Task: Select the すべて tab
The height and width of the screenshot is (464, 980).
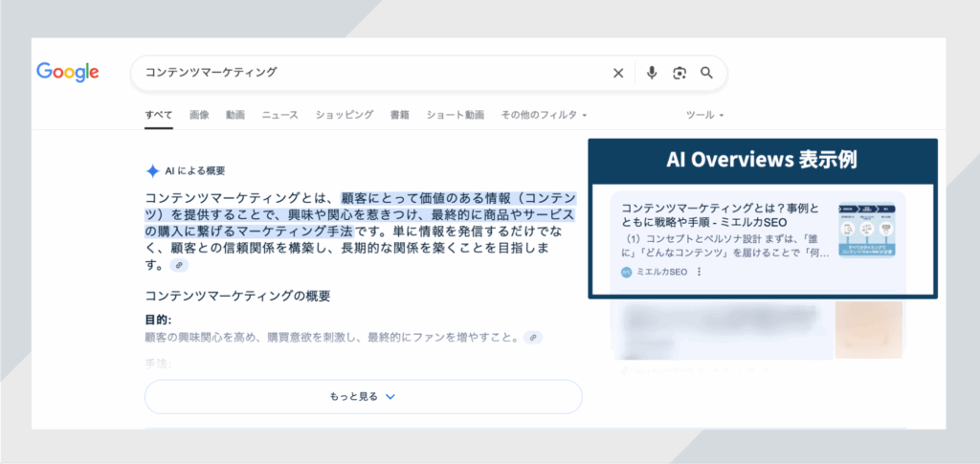Action: coord(159,115)
